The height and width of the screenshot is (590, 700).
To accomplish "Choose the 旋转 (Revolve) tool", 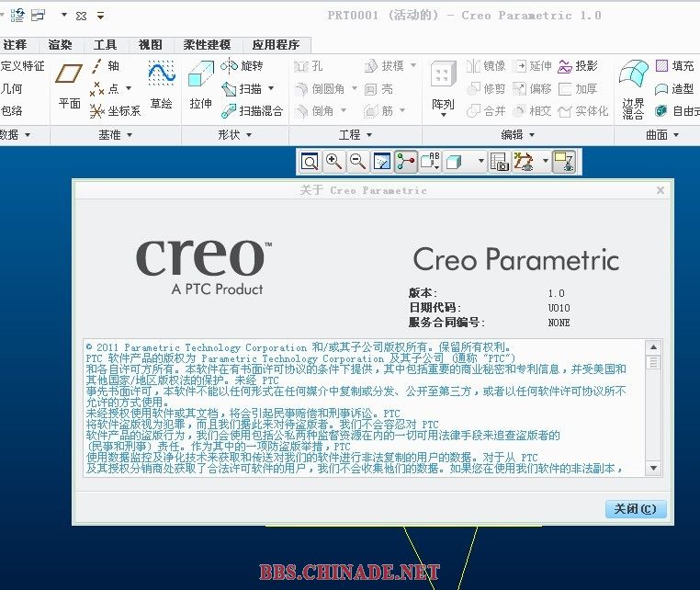I will (x=242, y=66).
